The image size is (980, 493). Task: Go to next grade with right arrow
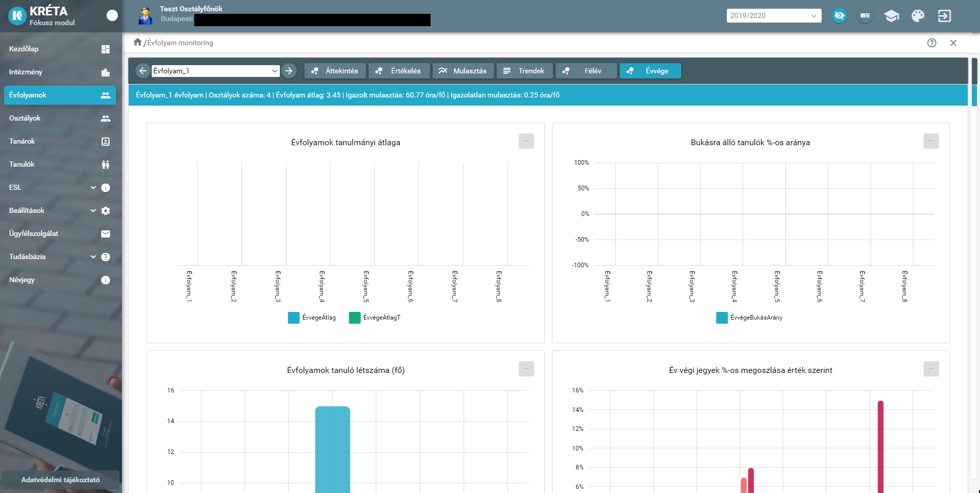(x=289, y=71)
